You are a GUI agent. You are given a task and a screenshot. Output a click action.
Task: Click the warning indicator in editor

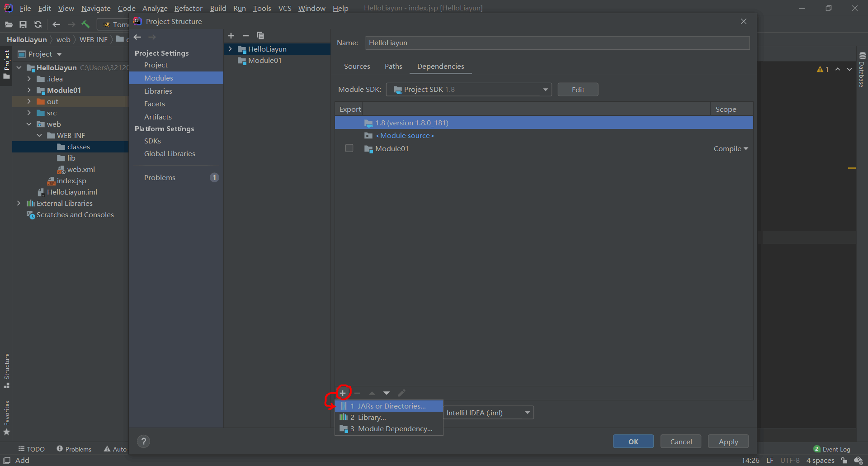tap(823, 69)
